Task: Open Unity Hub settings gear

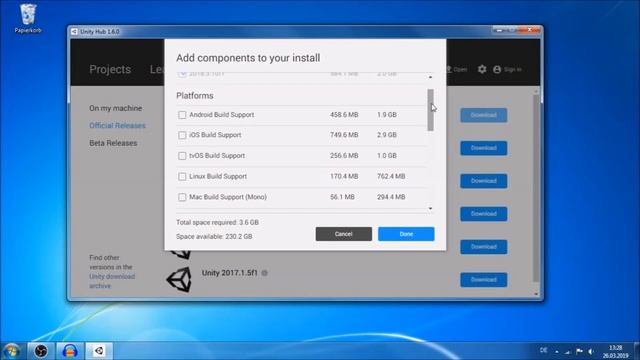Action: (482, 69)
